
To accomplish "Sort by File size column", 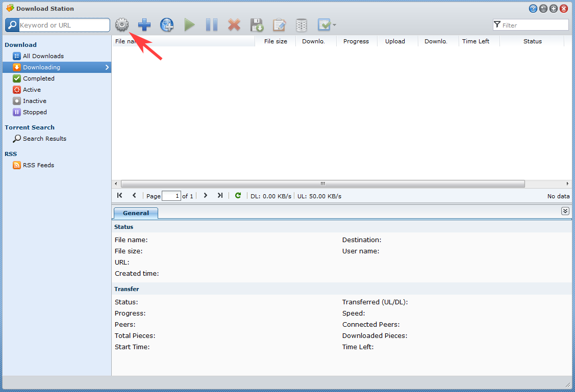I will pyautogui.click(x=276, y=41).
